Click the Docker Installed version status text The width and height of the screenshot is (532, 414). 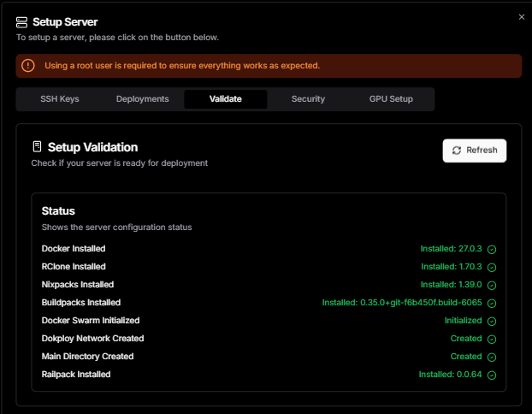451,249
